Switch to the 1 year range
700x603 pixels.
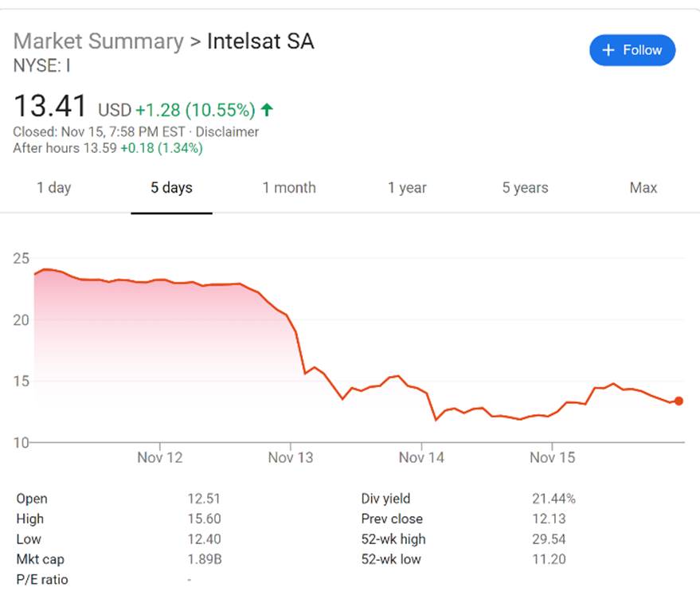click(407, 188)
